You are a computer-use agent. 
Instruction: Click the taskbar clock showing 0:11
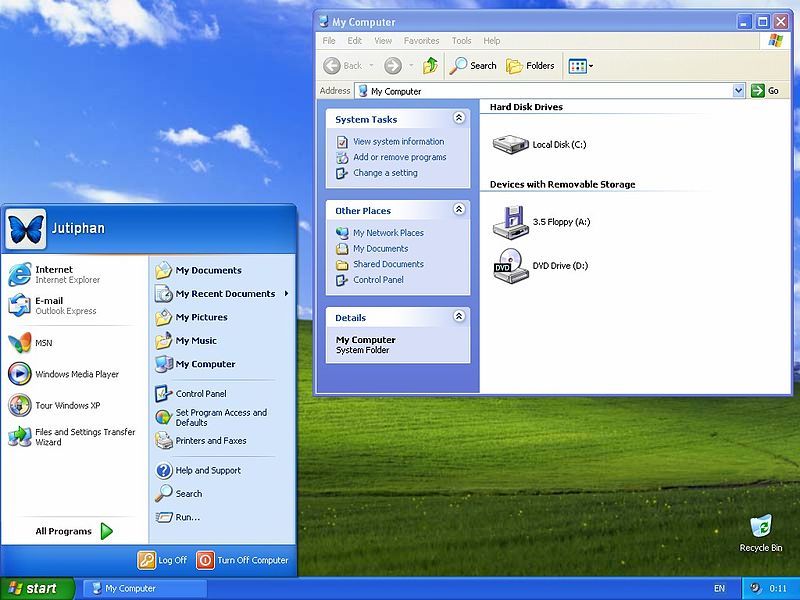click(x=778, y=589)
